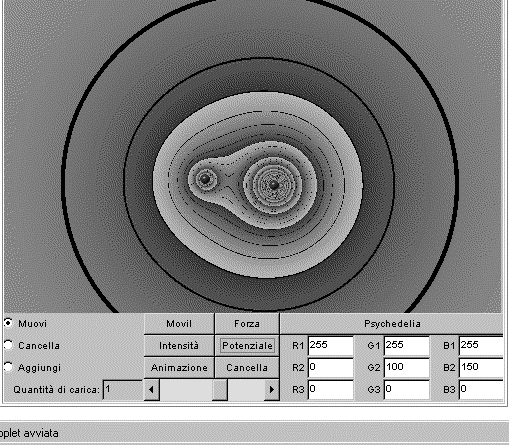
Task: Click the scrollbar left arrow
Action: pos(152,389)
